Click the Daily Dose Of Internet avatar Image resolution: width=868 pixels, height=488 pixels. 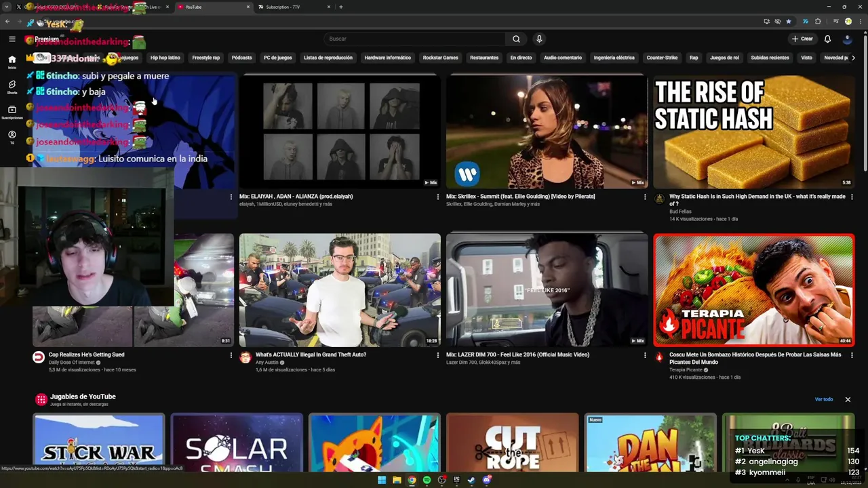coord(39,357)
